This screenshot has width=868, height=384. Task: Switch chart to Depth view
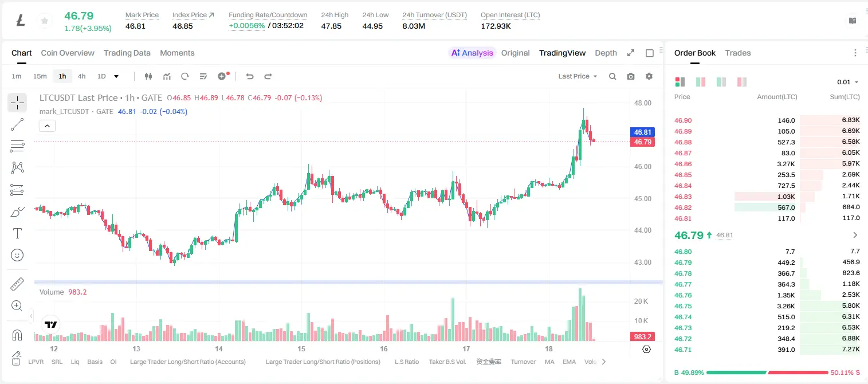[x=606, y=53]
